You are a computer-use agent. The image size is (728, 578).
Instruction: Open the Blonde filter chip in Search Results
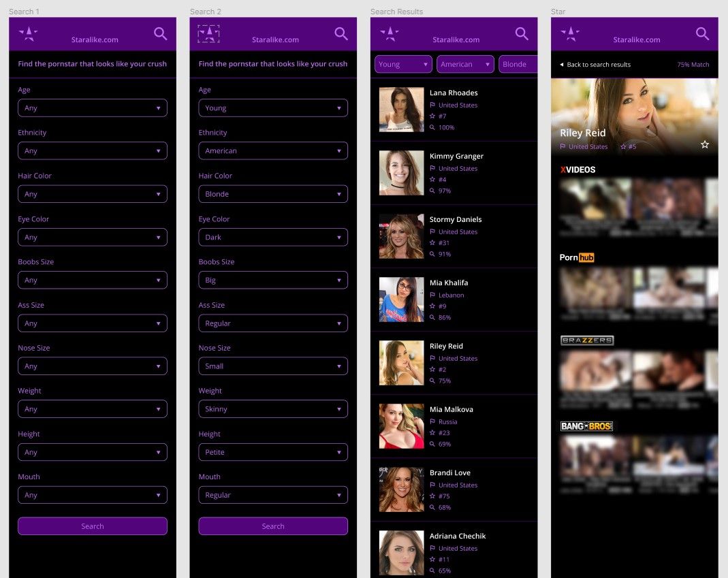point(518,64)
